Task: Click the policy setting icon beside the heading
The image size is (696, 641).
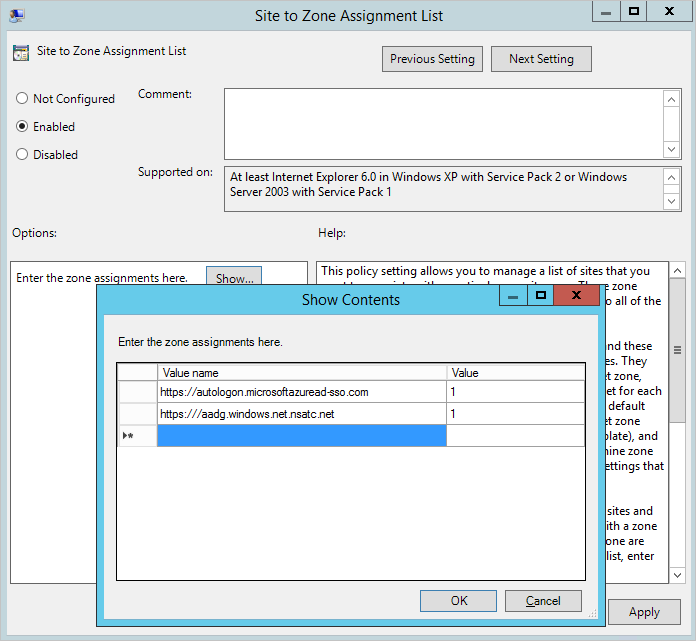Action: coord(21,52)
